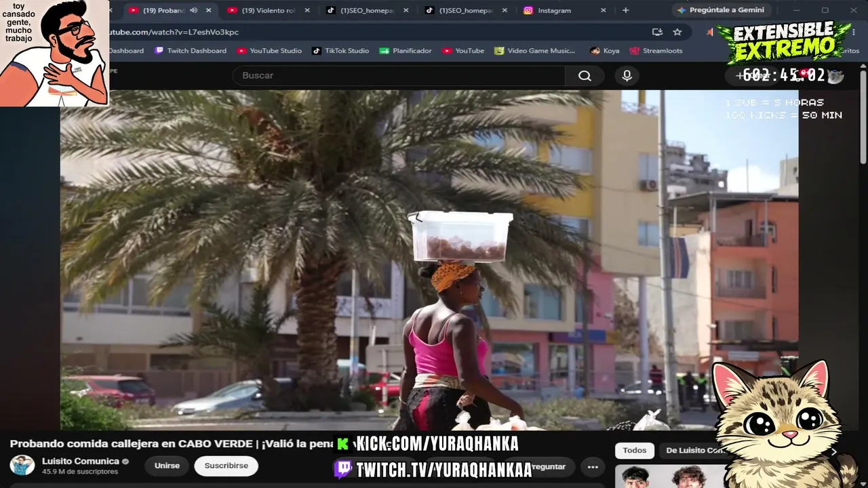Mute the playing tab via its speaker icon
This screenshot has width=868, height=488.
[193, 10]
